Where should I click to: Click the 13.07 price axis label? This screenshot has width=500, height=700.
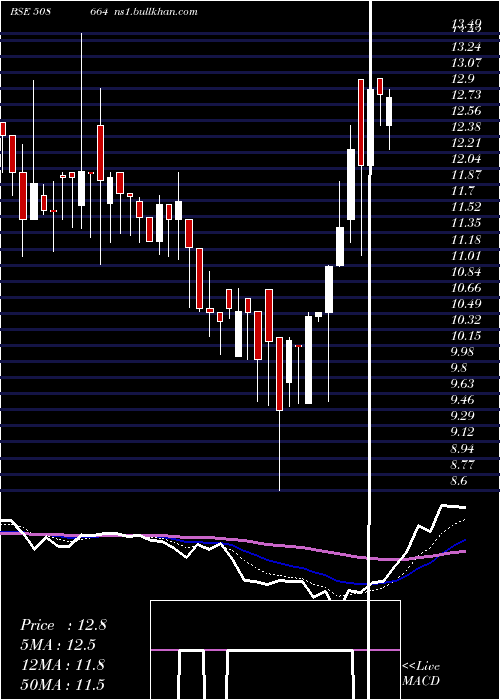[x=466, y=62]
